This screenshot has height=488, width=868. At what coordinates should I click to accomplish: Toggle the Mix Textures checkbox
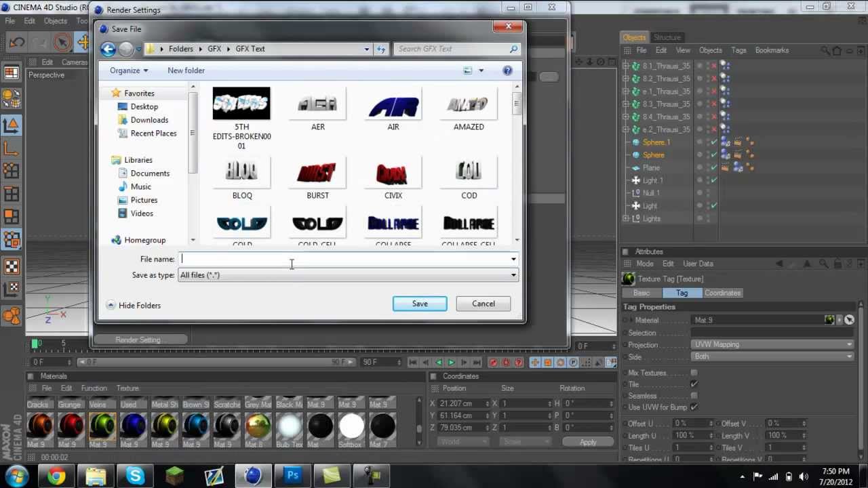(x=694, y=373)
